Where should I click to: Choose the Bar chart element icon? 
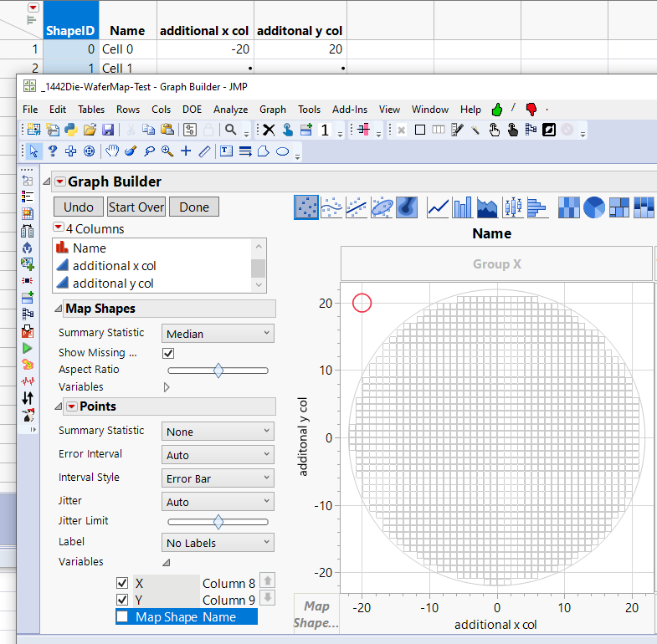point(462,207)
